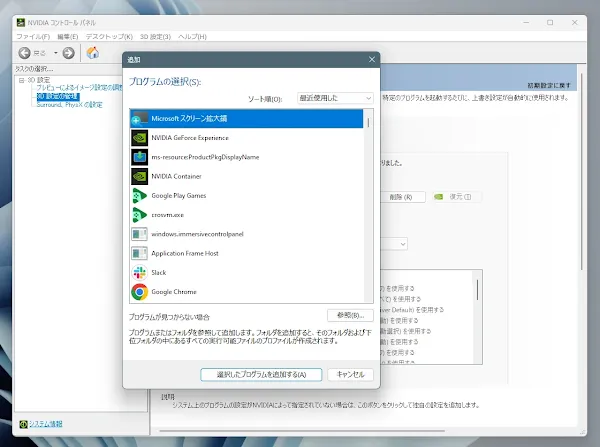Click the Slack logo icon
The width and height of the screenshot is (600, 447).
point(139,272)
